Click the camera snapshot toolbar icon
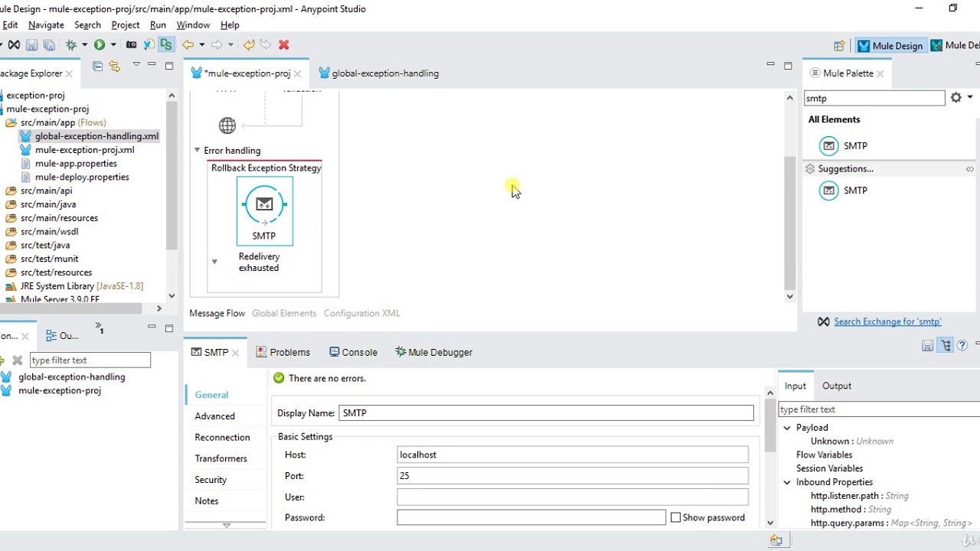 point(131,45)
